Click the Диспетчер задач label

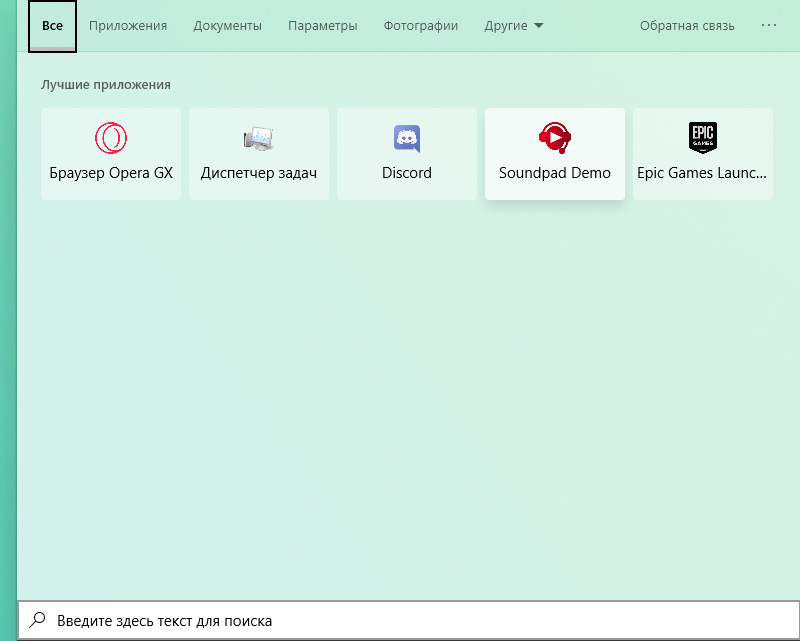tap(259, 173)
